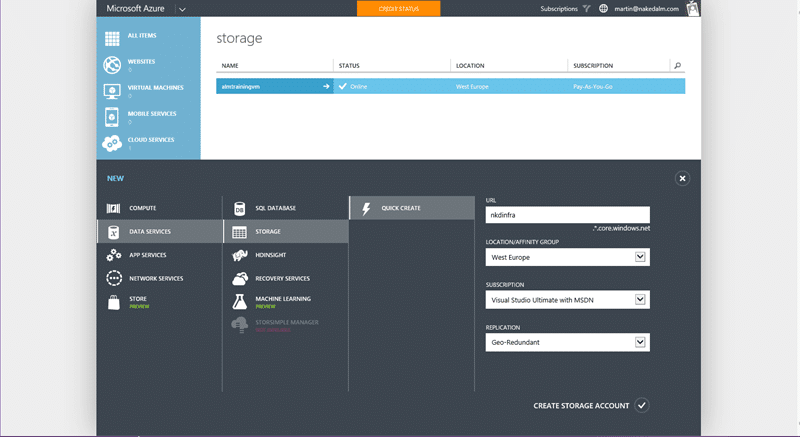Click the arrow on almtrainingvm row
Image resolution: width=800 pixels, height=437 pixels.
(326, 87)
